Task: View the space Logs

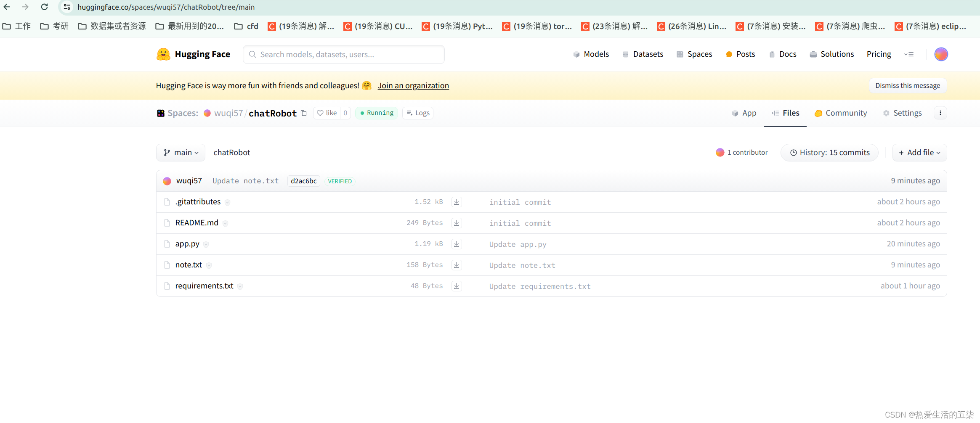Action: (x=418, y=113)
